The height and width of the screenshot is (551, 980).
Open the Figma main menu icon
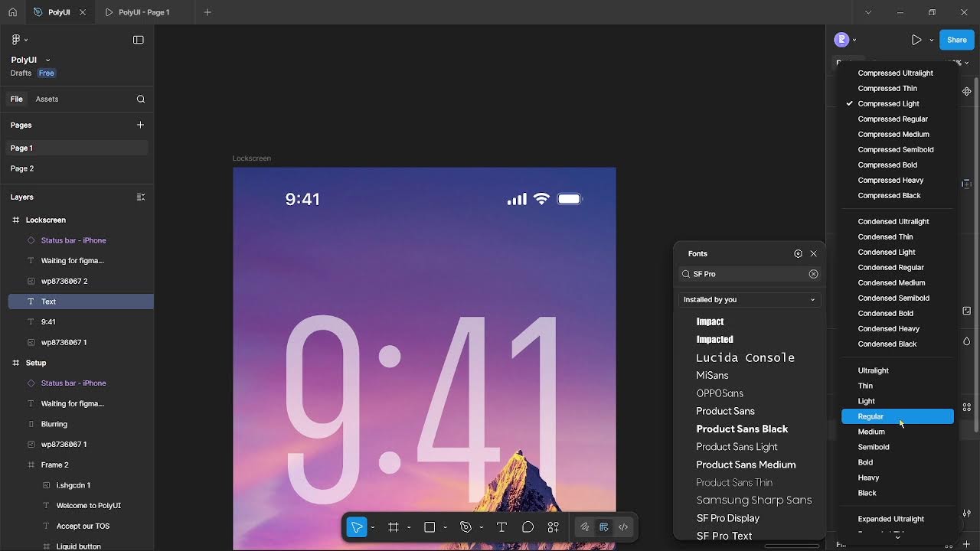pos(15,40)
